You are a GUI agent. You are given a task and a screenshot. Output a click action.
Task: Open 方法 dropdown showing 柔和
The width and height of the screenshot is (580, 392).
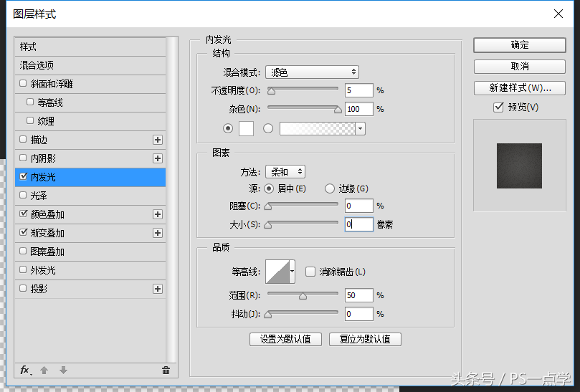pyautogui.click(x=285, y=171)
